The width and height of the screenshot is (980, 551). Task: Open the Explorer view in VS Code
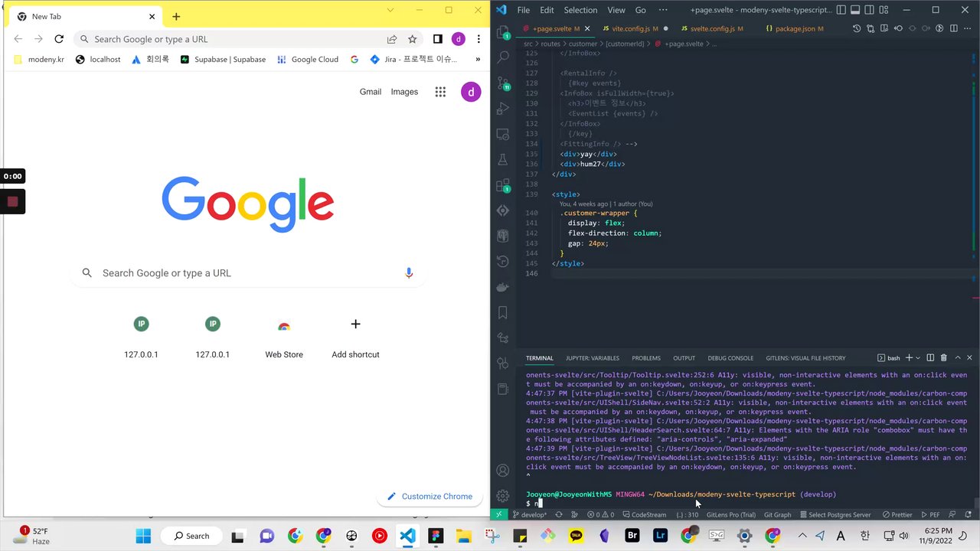(503, 32)
